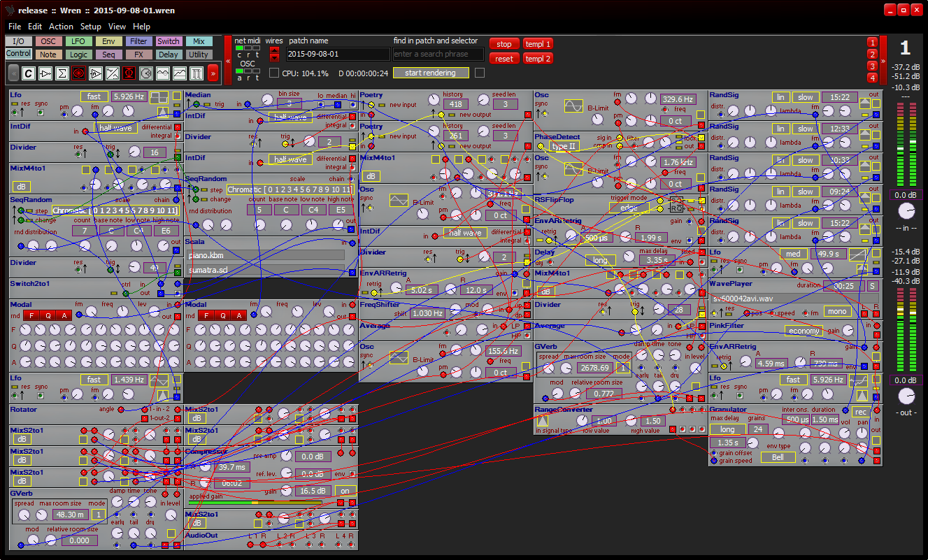Click the Compressor gain knob beside 16.5 dB
Viewport: 928px width, 560px height.
pos(285,491)
